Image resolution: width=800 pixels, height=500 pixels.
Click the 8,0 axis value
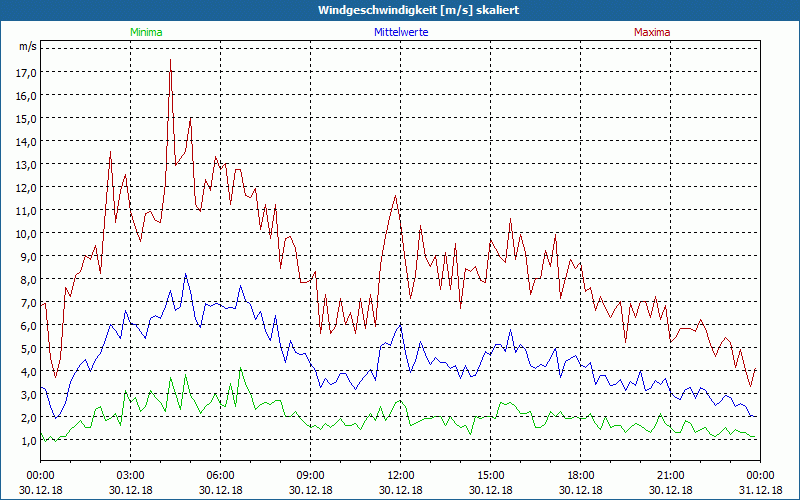coord(28,280)
